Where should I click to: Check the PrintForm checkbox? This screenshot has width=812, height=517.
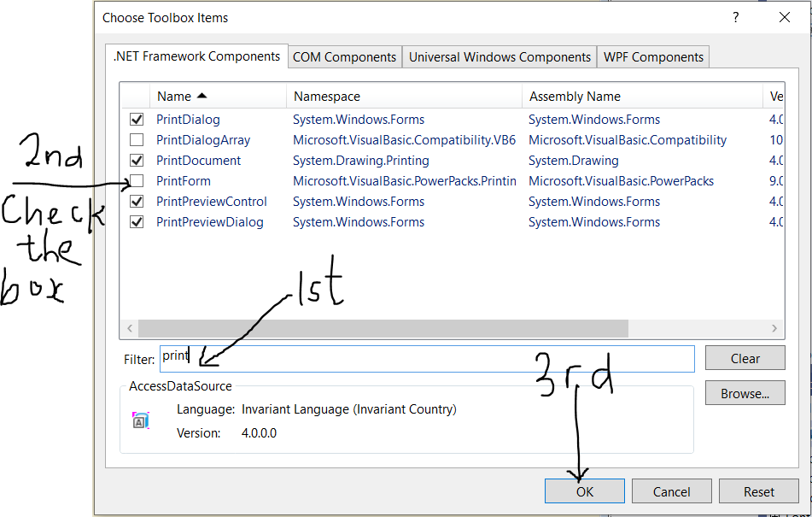[x=137, y=181]
